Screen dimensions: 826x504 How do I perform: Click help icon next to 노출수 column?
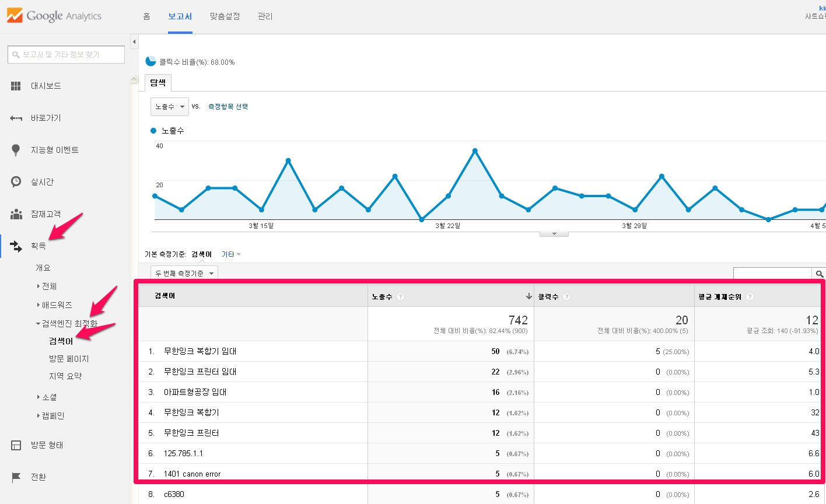pos(400,297)
